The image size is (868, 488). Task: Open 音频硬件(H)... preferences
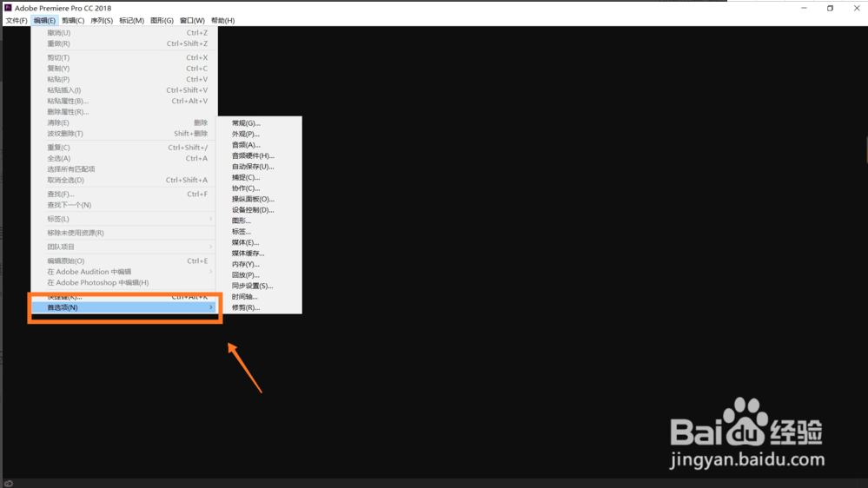[259, 156]
